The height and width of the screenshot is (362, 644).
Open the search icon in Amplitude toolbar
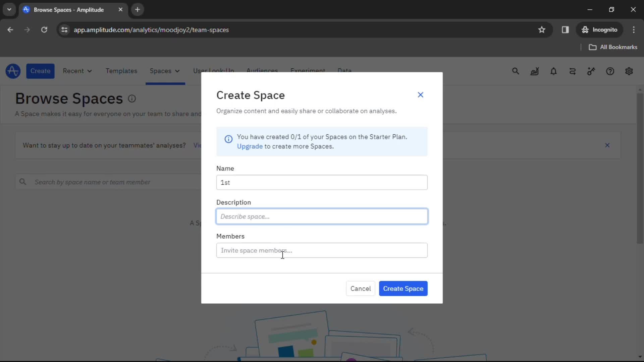[x=516, y=71]
